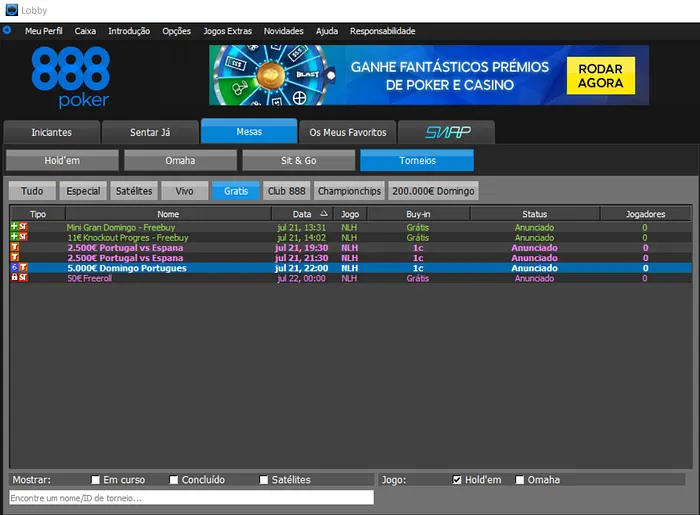Show all tournaments with Tudo filter
The image size is (700, 515).
32,191
